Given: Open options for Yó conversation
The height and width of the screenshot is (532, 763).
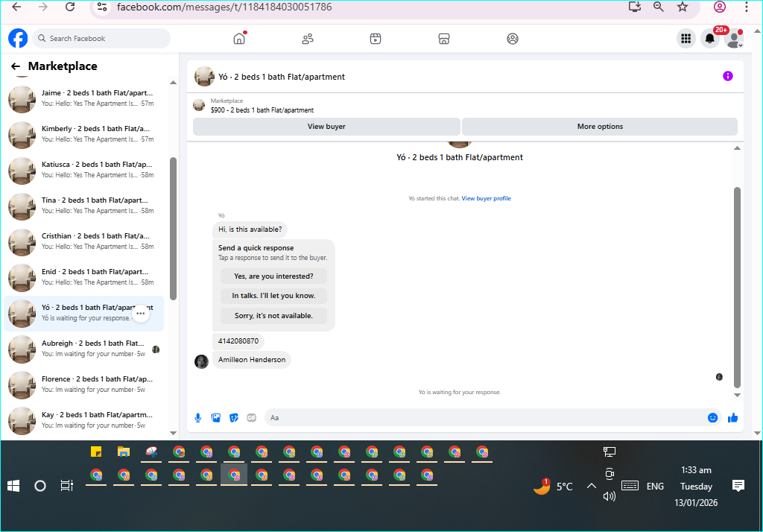Looking at the screenshot, I should coord(141,314).
